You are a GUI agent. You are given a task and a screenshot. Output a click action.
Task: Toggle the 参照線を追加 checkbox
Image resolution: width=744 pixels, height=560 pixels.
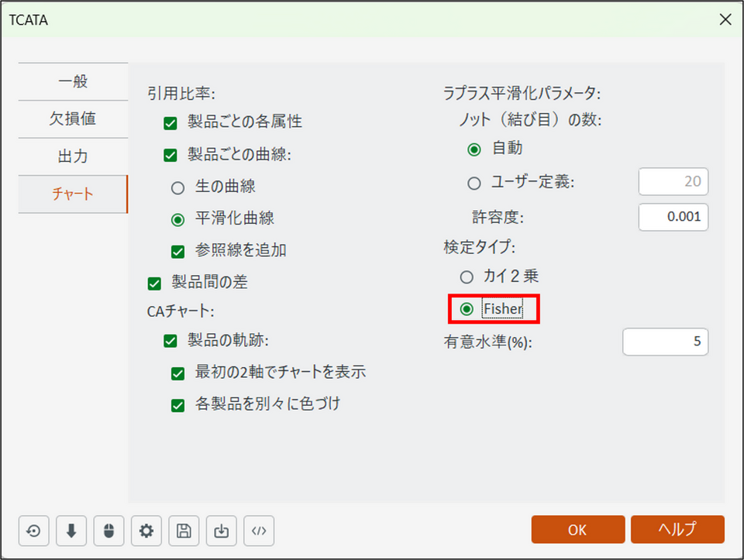(177, 251)
